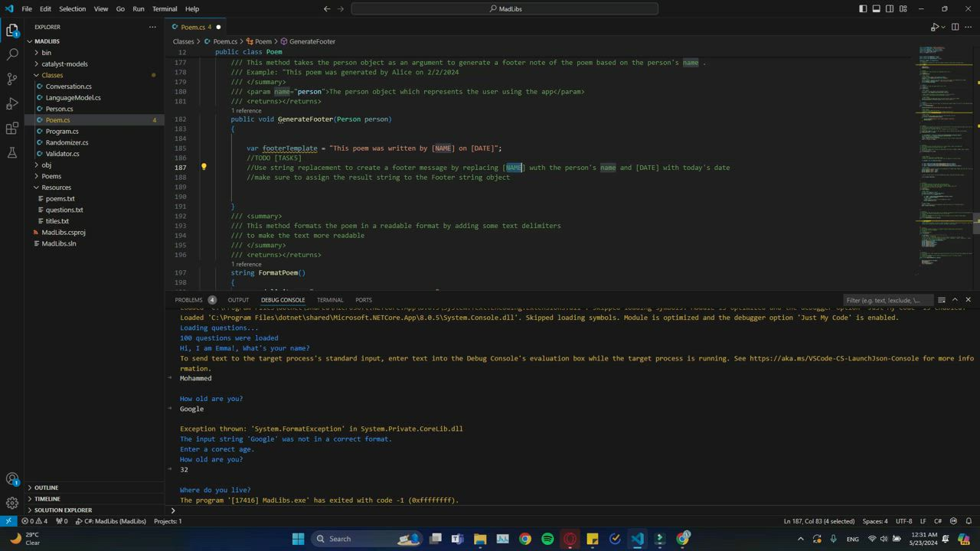Click the Windows taskbar Search box
The height and width of the screenshot is (551, 980).
pos(367,539)
